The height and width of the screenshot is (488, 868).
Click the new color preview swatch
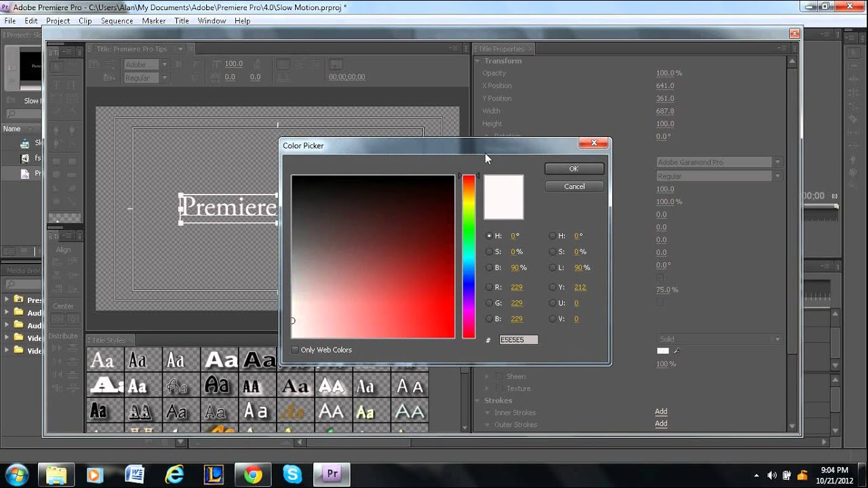coord(503,197)
